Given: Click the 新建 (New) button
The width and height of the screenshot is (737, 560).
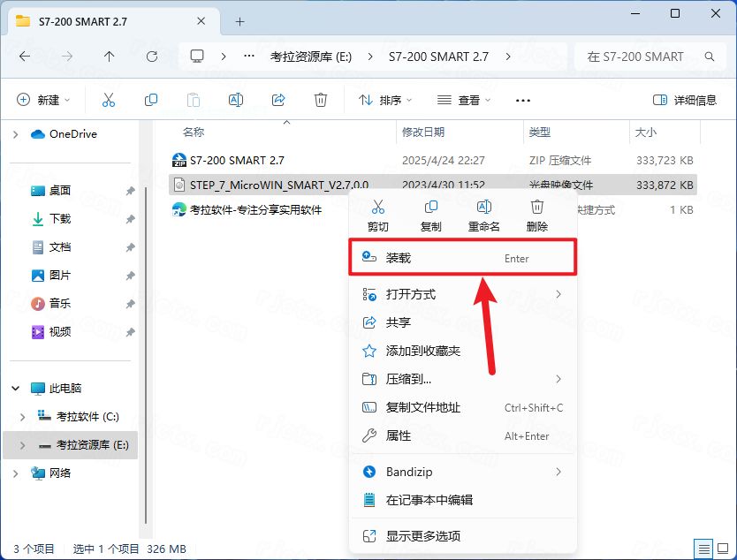Looking at the screenshot, I should (42, 99).
